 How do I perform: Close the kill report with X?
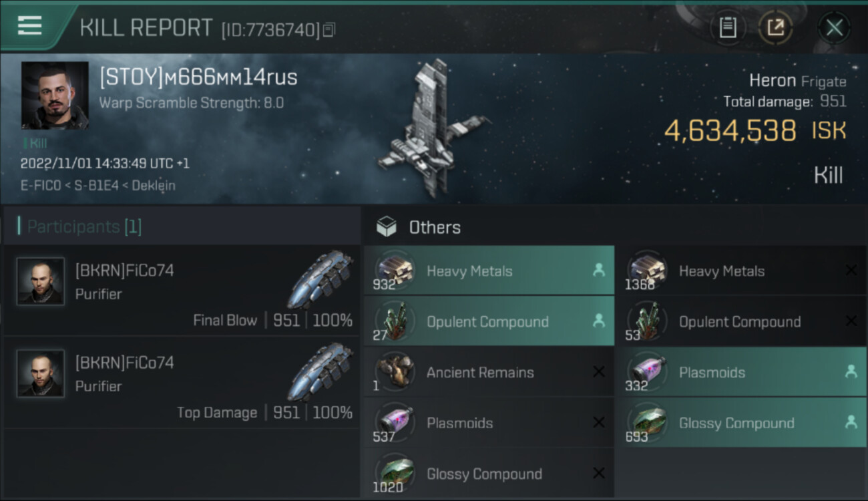(x=834, y=27)
